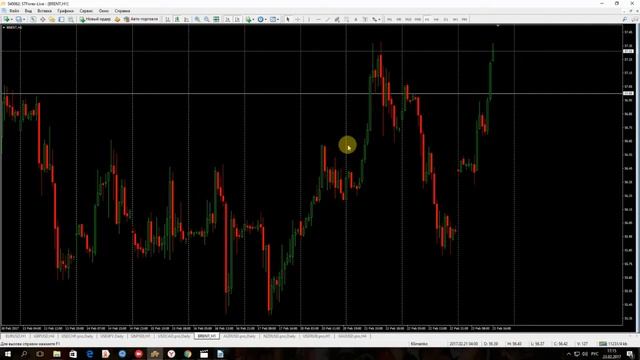Switch timeframe to D1

coord(446,19)
